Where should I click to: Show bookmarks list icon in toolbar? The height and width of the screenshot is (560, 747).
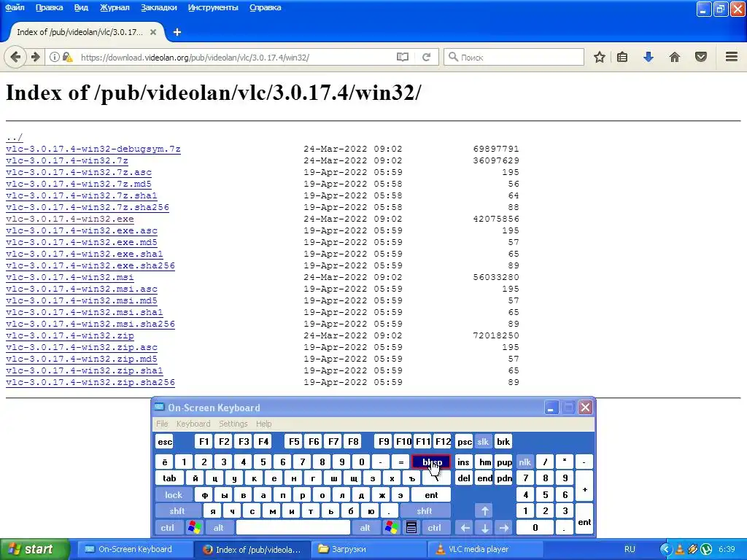[x=622, y=57]
